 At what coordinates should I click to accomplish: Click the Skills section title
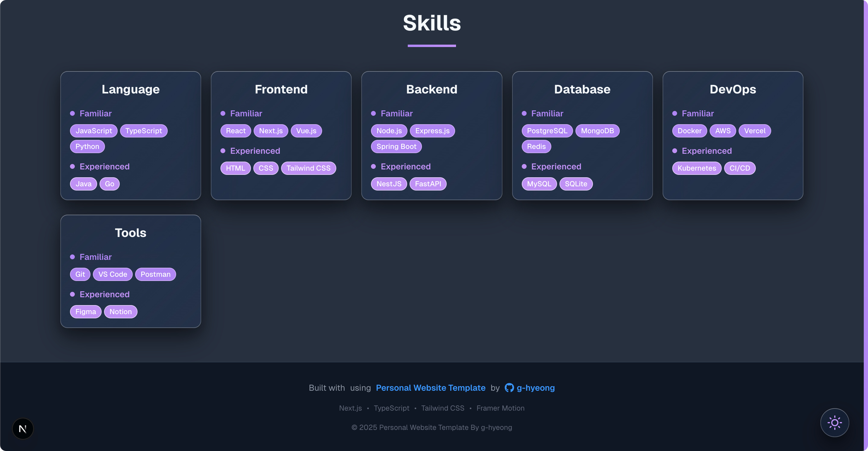pyautogui.click(x=432, y=23)
